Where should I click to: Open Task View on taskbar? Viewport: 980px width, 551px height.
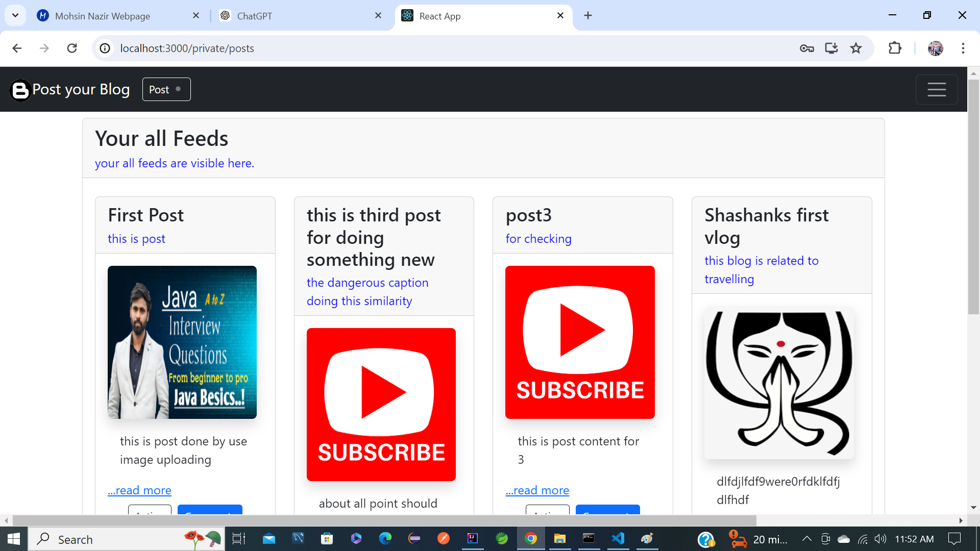click(239, 539)
